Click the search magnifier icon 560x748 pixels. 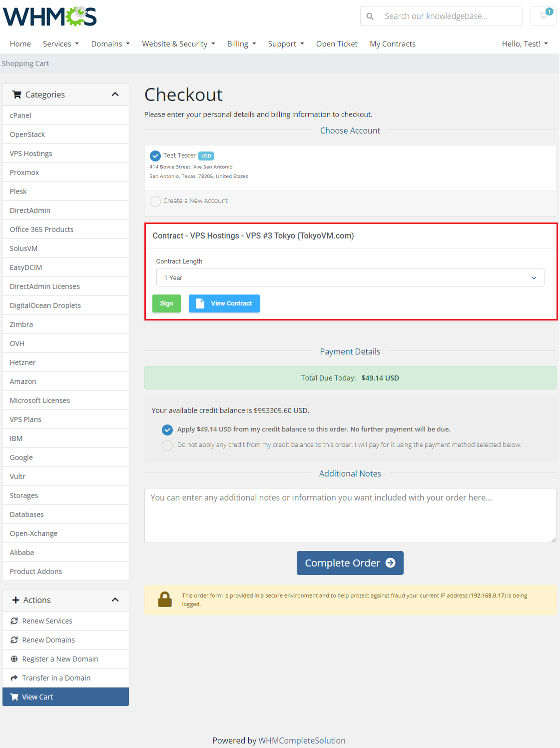(370, 16)
